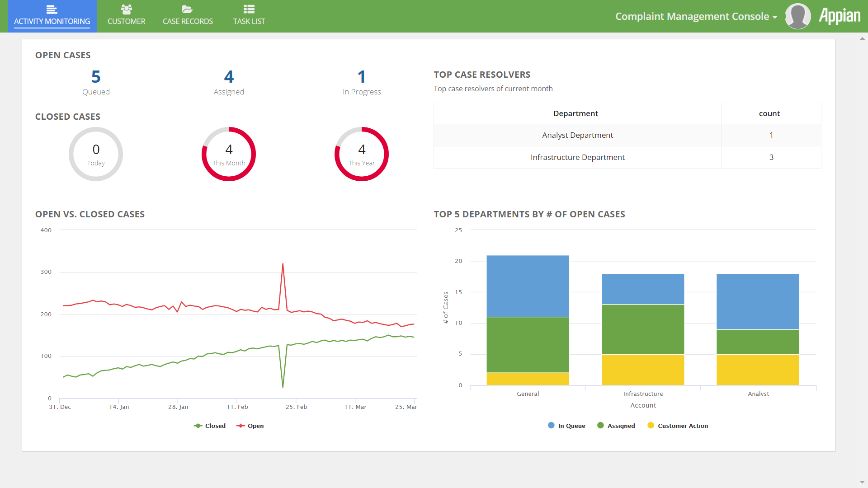Click the Customer people icon

point(126,9)
